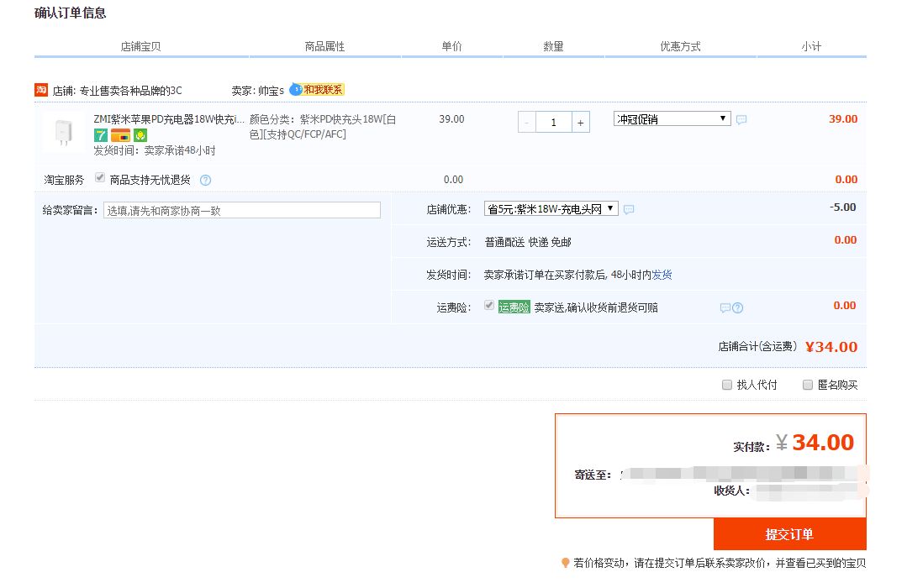Click the 提交订单 submit button
Screen dimensions: 907x588
pyautogui.click(x=789, y=534)
